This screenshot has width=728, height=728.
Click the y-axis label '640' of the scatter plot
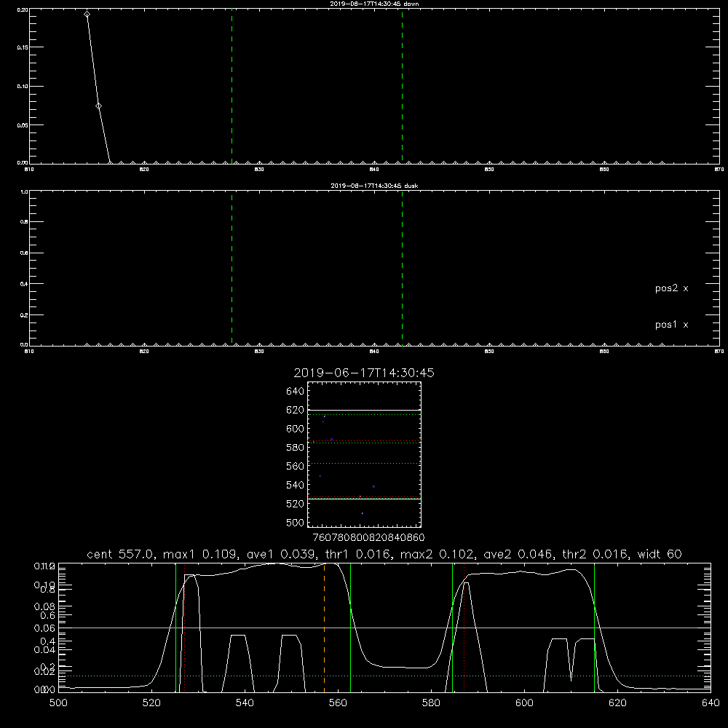296,392
